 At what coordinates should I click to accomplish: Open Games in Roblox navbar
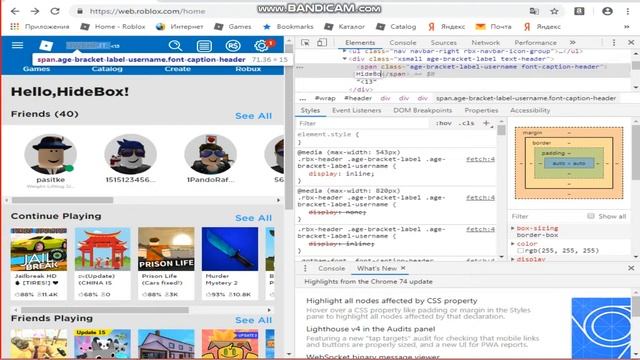point(36,69)
